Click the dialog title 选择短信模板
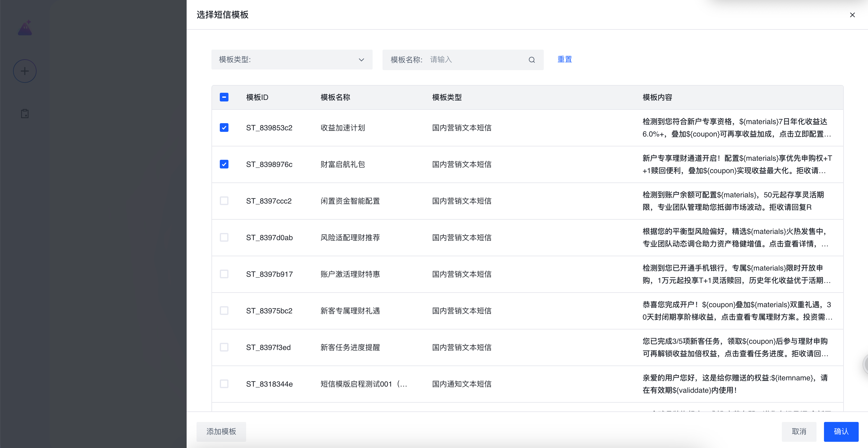 (x=222, y=15)
